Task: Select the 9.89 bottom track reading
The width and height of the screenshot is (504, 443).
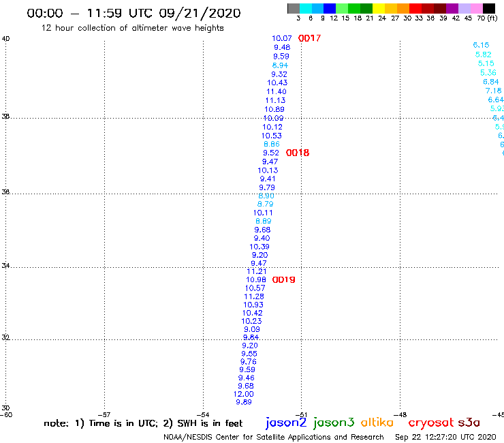Action: (x=244, y=402)
